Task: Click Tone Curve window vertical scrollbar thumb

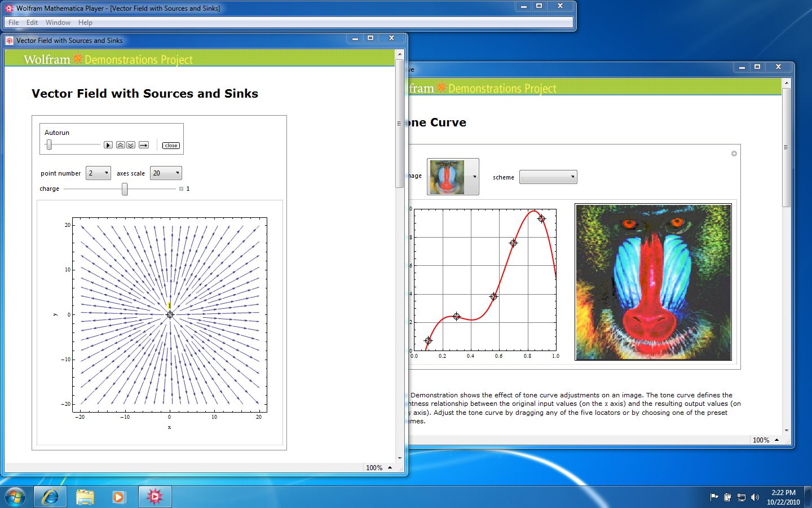Action: pyautogui.click(x=786, y=148)
